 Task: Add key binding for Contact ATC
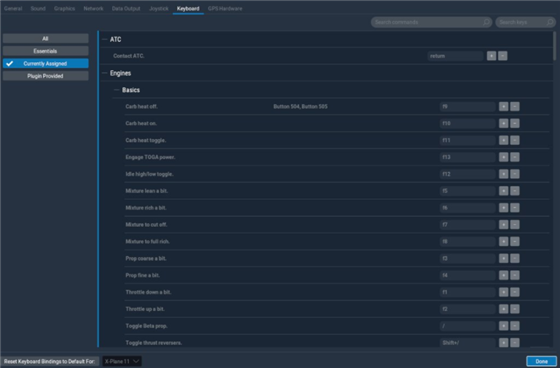tap(491, 56)
